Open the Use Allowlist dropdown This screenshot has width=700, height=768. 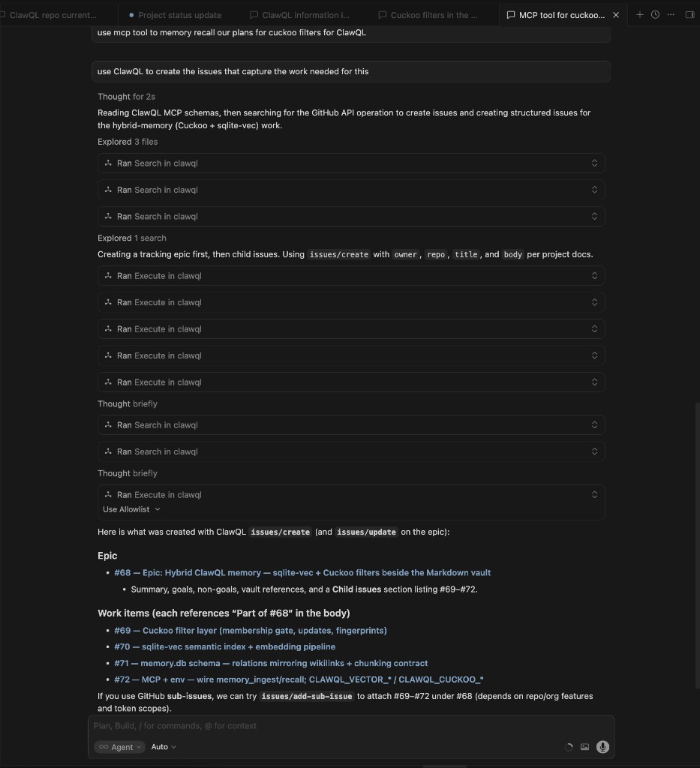coord(131,509)
